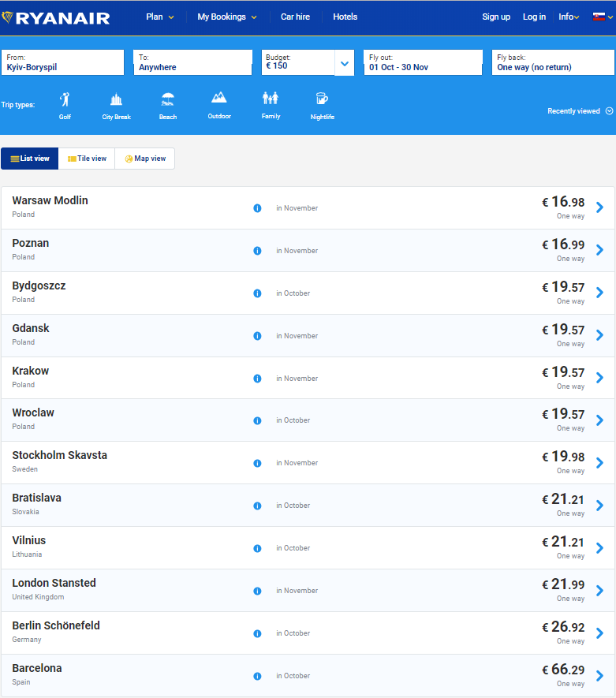
Task: Click Log in link
Action: [x=534, y=17]
